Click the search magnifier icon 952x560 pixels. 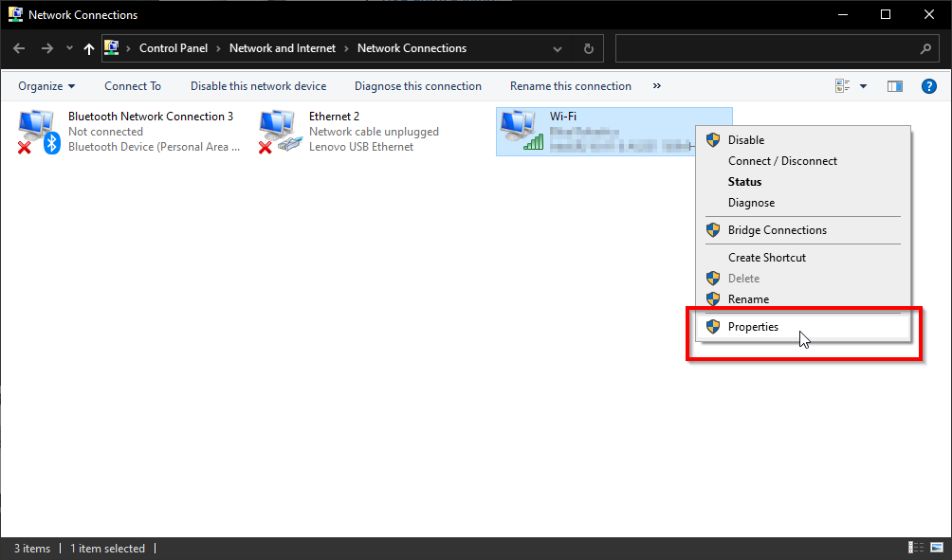(925, 48)
